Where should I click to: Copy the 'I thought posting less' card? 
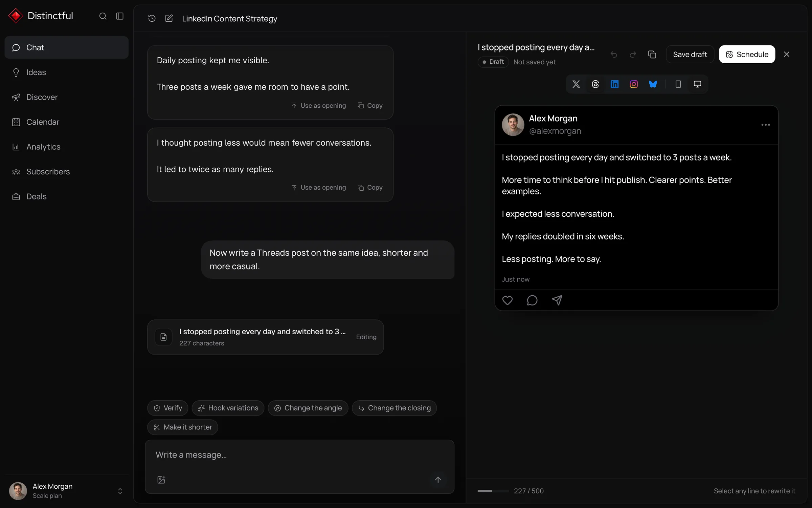pyautogui.click(x=370, y=188)
